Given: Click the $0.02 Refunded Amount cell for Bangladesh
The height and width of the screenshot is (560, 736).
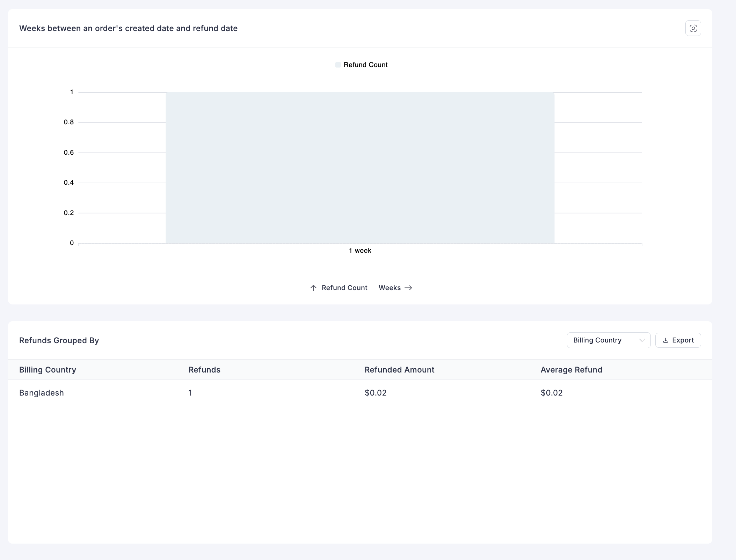Looking at the screenshot, I should pyautogui.click(x=375, y=392).
